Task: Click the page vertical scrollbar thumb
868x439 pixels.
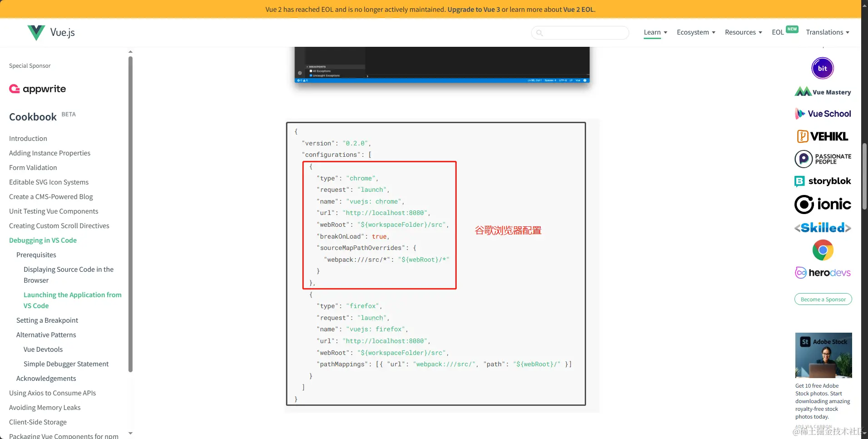Action: [864, 176]
